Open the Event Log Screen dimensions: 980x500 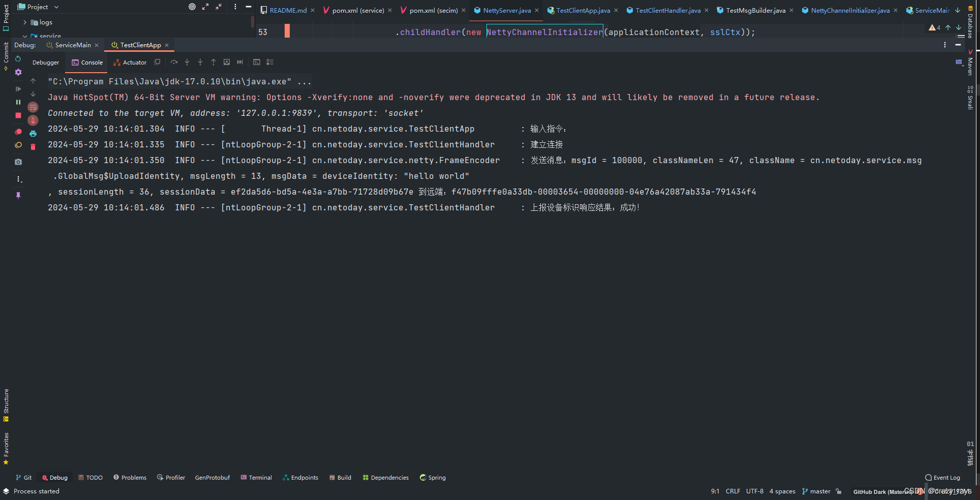[943, 478]
